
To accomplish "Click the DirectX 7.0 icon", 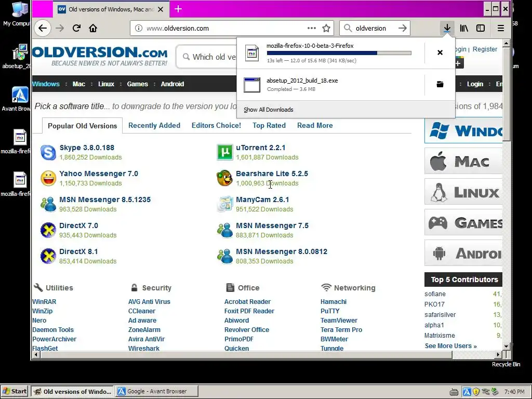I will coord(48,230).
